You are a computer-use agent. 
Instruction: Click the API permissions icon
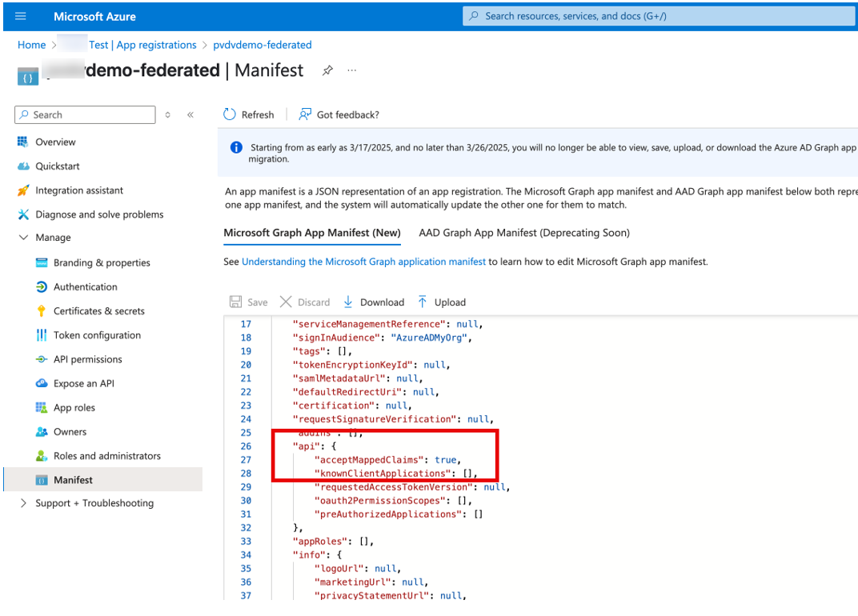point(42,359)
